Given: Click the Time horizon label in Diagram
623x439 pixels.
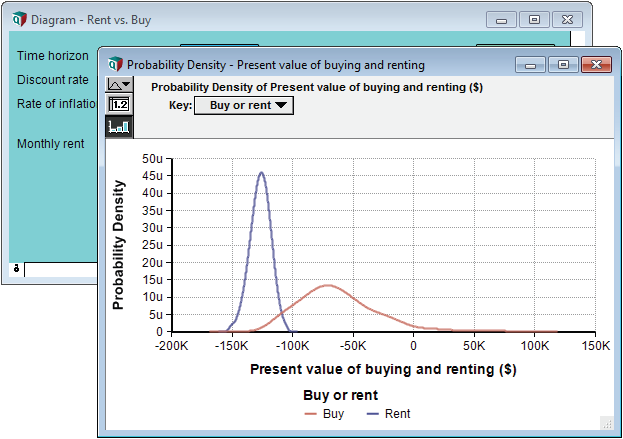Looking at the screenshot, I should 53,56.
